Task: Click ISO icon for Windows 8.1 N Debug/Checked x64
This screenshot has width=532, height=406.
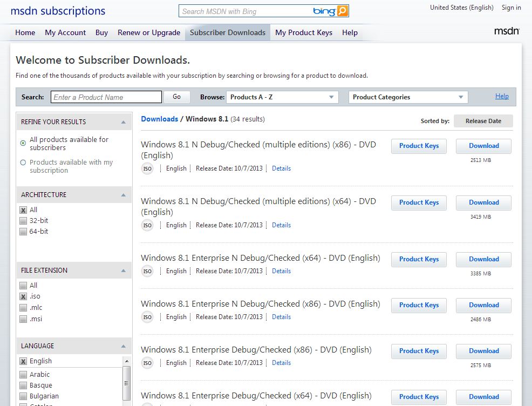Action: tap(147, 225)
